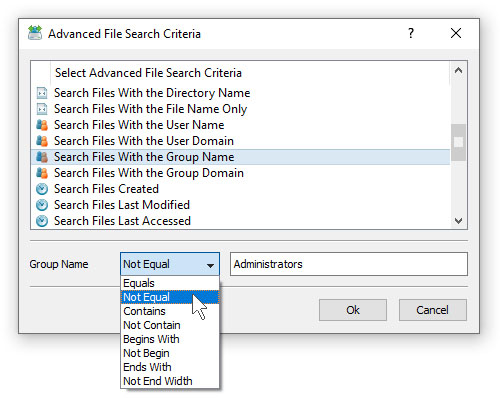Viewport: 500px width, 398px height.
Task: Choose Contains from the operator list
Action: coord(170,311)
